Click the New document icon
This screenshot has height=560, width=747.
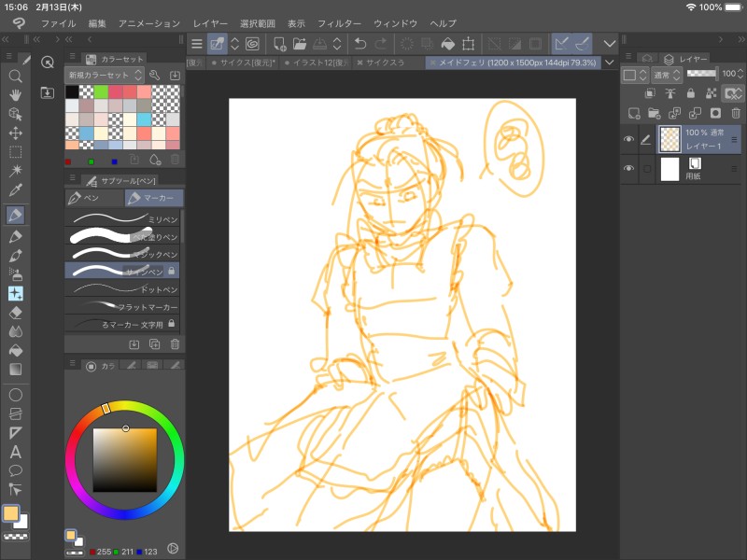[x=279, y=44]
